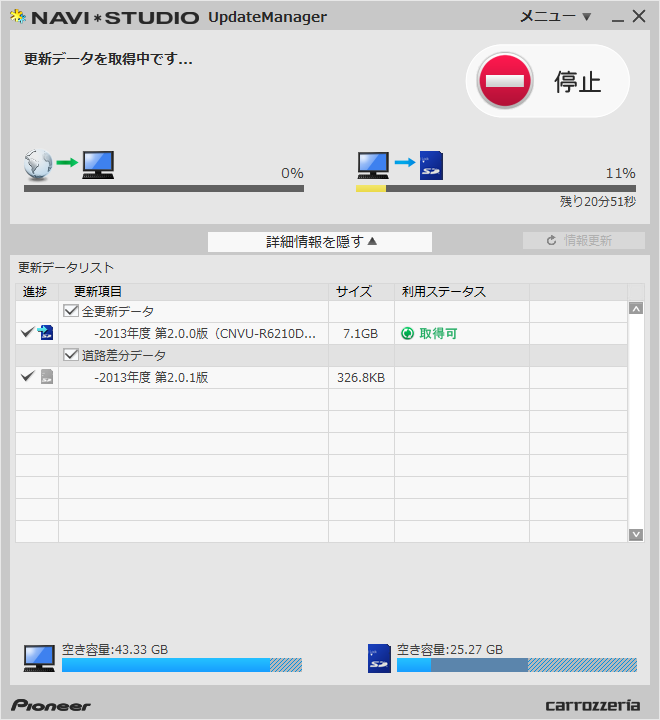Click the refresh arrow icon in 情報更新
660x720 pixels.
[552, 241]
